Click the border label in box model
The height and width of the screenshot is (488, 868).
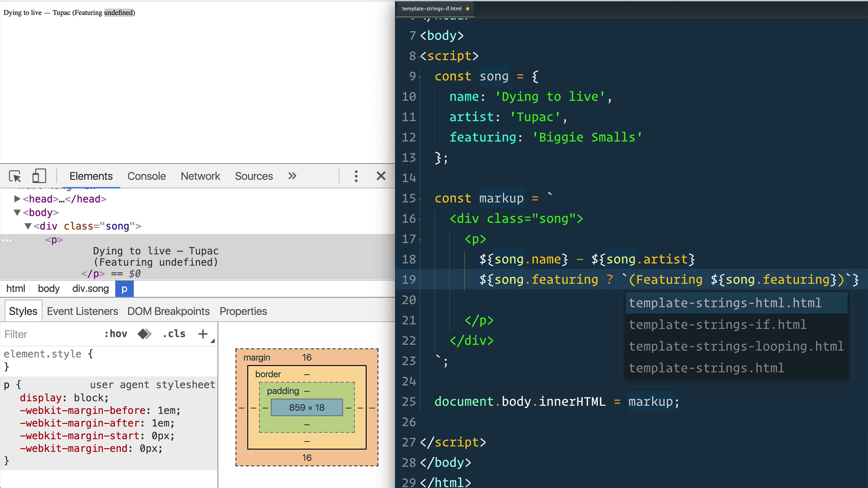268,374
